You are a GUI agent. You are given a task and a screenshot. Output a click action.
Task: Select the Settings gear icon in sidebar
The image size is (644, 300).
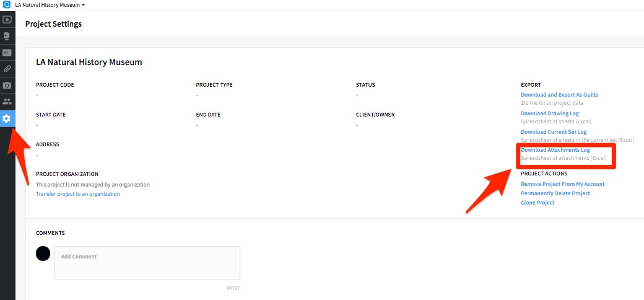[x=7, y=118]
